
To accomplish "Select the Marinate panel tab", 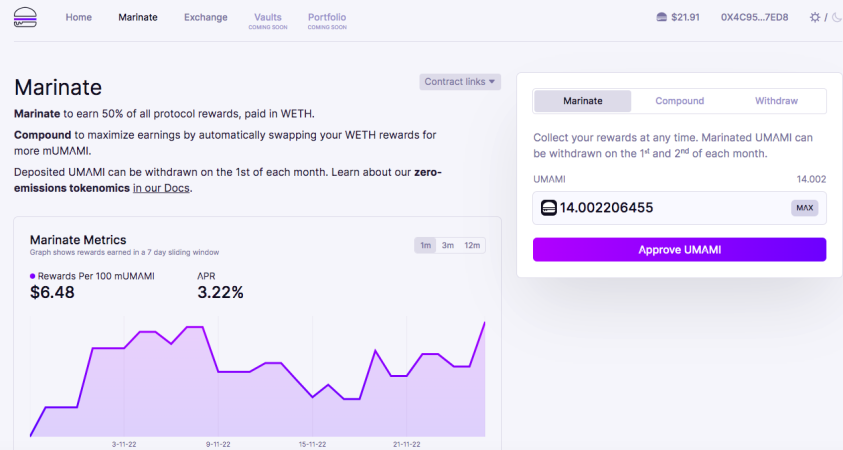I will coord(583,101).
